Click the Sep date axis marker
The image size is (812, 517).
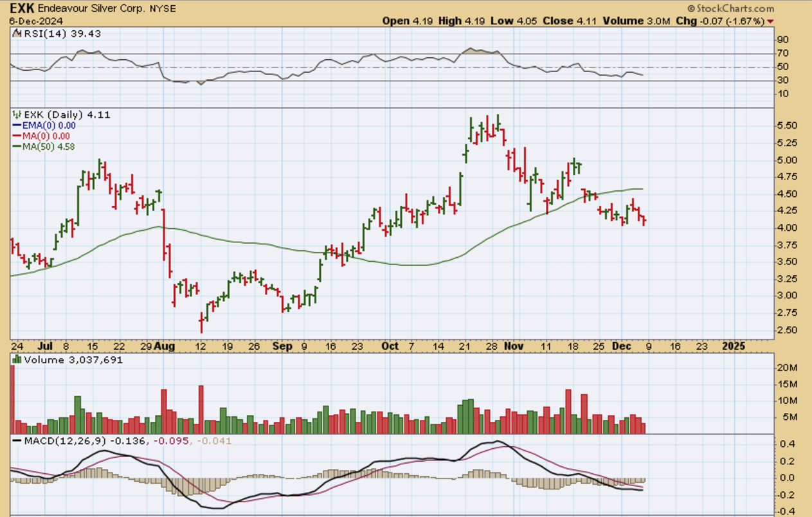pyautogui.click(x=282, y=346)
